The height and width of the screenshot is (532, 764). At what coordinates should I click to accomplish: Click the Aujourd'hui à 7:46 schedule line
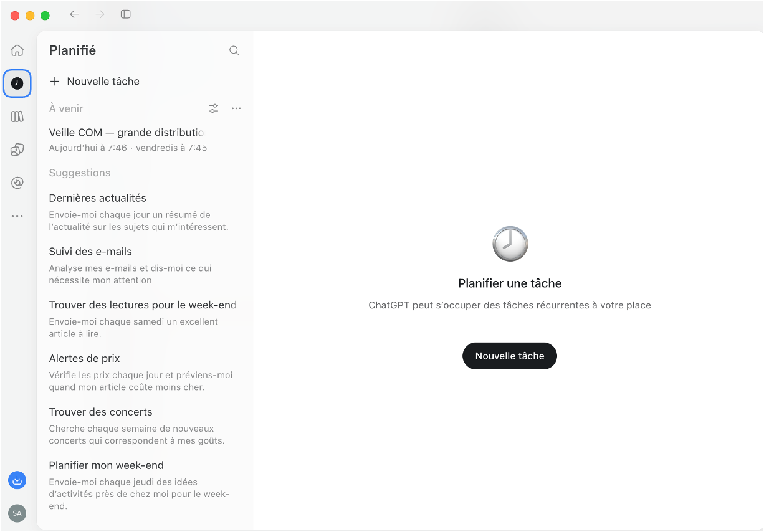point(128,148)
